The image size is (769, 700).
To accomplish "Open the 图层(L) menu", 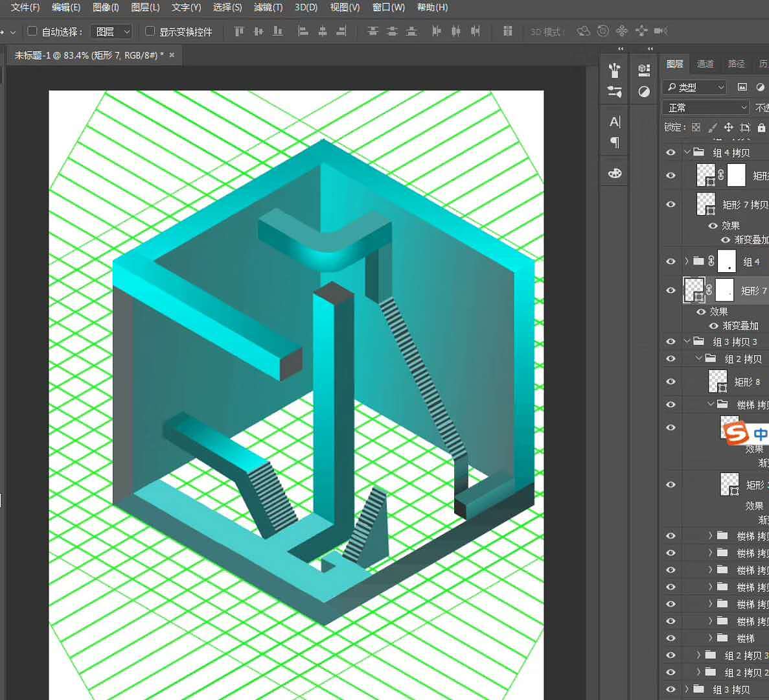I will (x=145, y=7).
